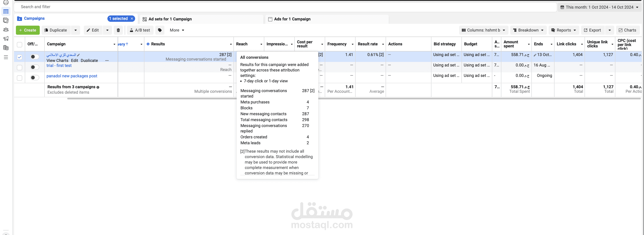Sort by the Delivery column up-arrow

tap(127, 44)
